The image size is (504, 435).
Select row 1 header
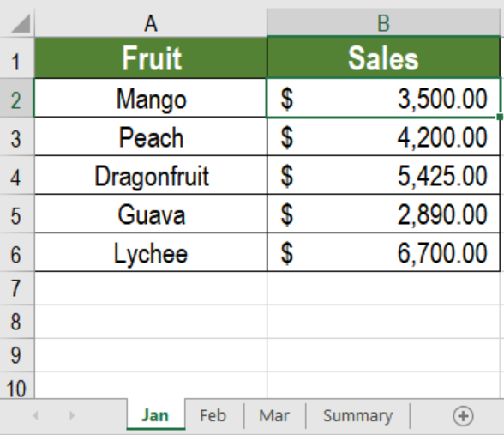17,58
